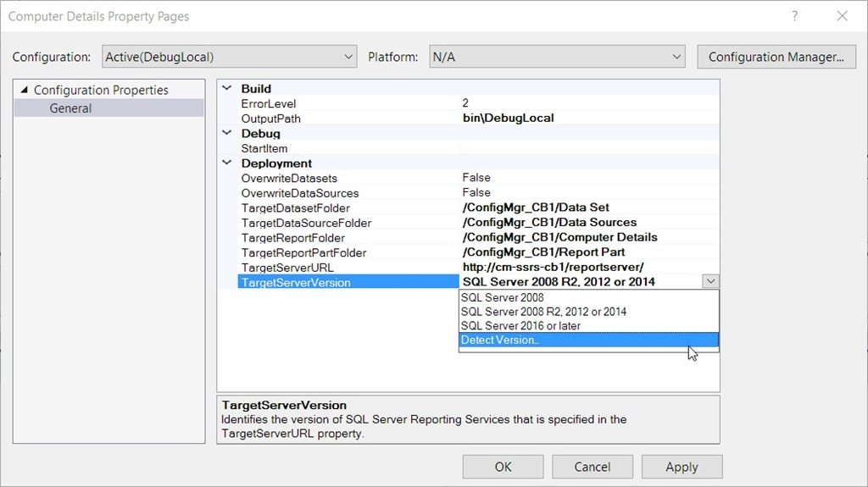Collapse Configuration Properties tree triangle
The image size is (868, 487).
[24, 90]
